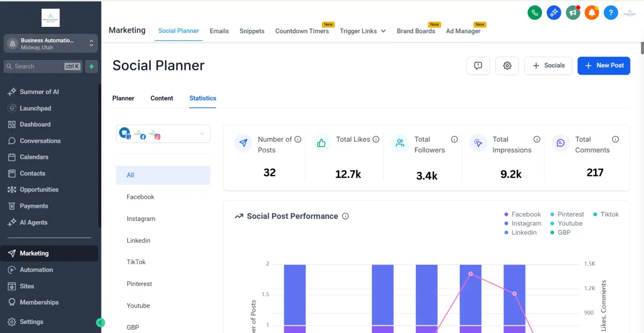
Task: Toggle the Tiktok series in chart legend
Action: point(606,214)
